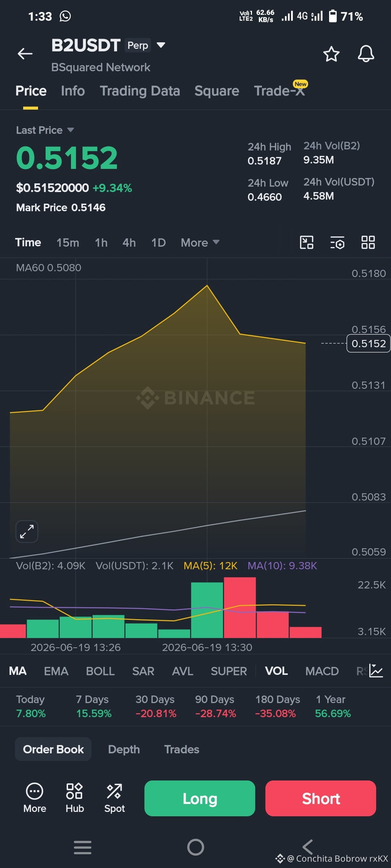Switch to the Depth view

pos(124,749)
